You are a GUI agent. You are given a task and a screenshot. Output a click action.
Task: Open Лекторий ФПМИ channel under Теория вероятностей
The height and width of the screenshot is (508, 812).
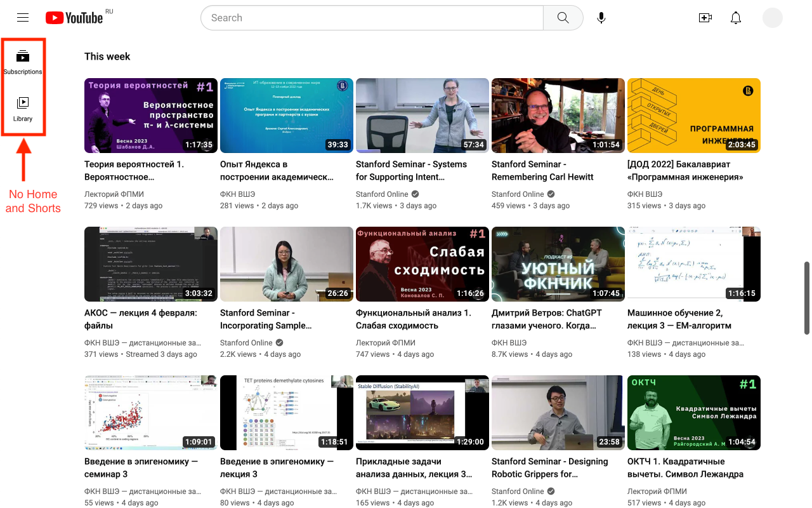click(114, 194)
